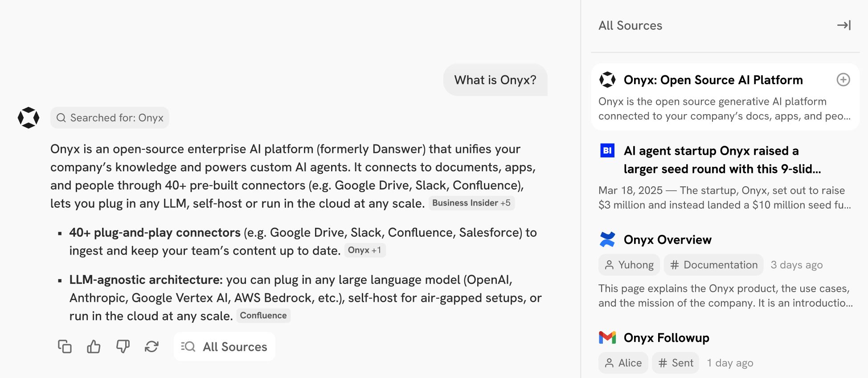Image resolution: width=868 pixels, height=378 pixels.
Task: Click the Confluence icon beside Onyx Overview
Action: [x=607, y=239]
